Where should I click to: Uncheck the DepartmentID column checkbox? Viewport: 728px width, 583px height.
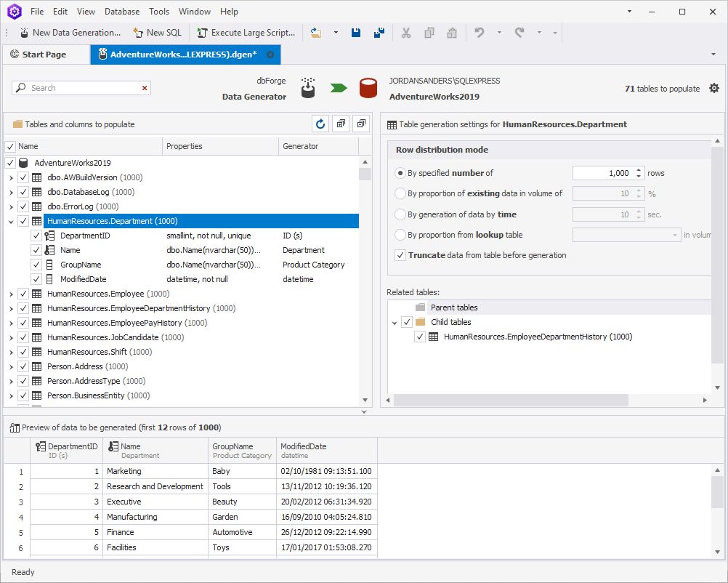tap(36, 236)
